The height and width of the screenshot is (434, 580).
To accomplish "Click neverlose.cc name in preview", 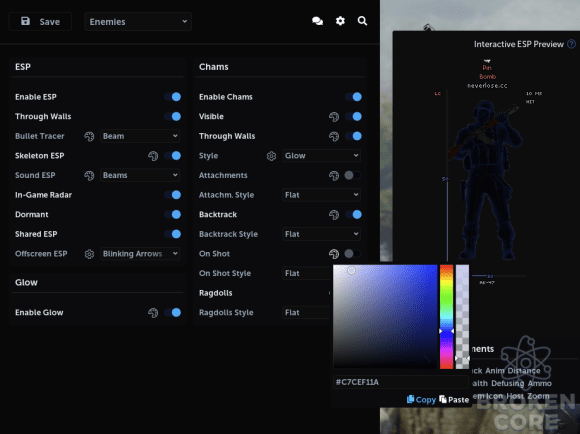I will [487, 85].
